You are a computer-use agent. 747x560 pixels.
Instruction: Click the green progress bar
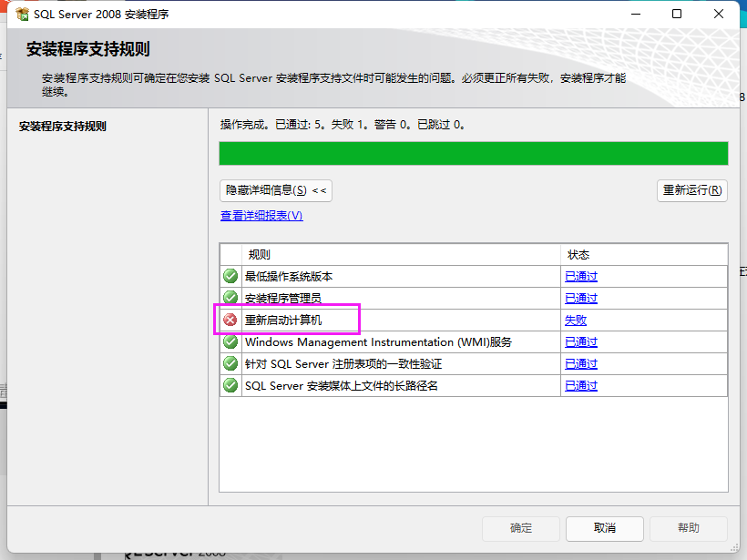[473, 152]
